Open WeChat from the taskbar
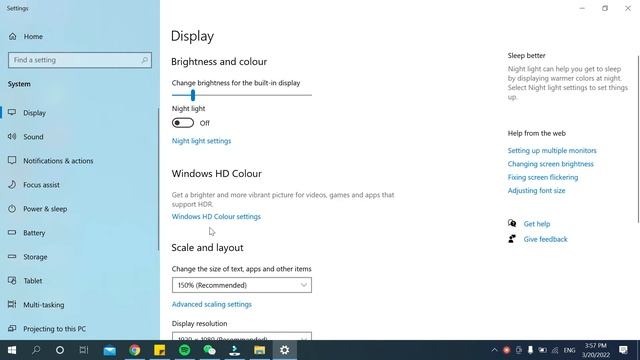Screen dimensions: 640x360 [209, 350]
